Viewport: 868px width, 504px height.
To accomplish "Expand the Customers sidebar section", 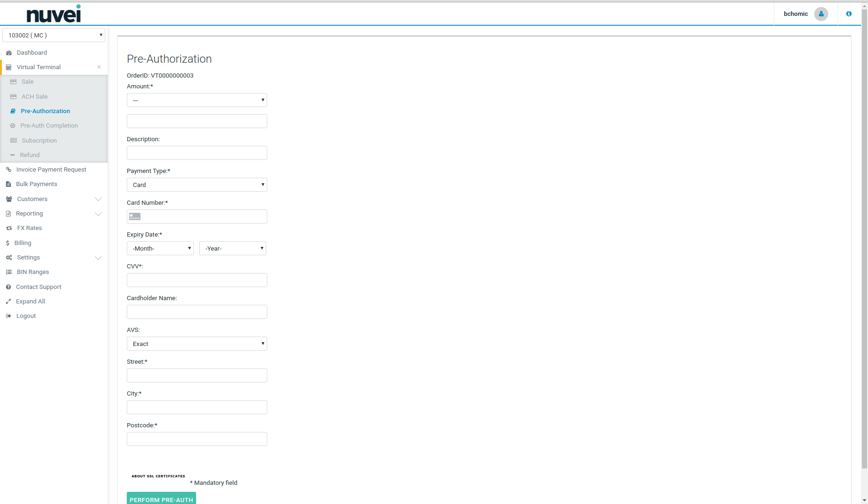I will point(98,199).
